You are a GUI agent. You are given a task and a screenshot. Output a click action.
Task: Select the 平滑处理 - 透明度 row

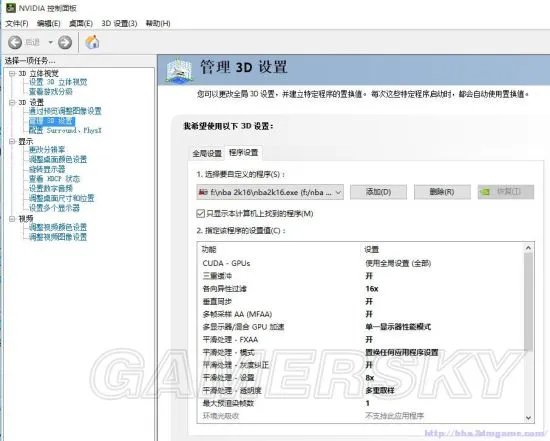coord(361,390)
